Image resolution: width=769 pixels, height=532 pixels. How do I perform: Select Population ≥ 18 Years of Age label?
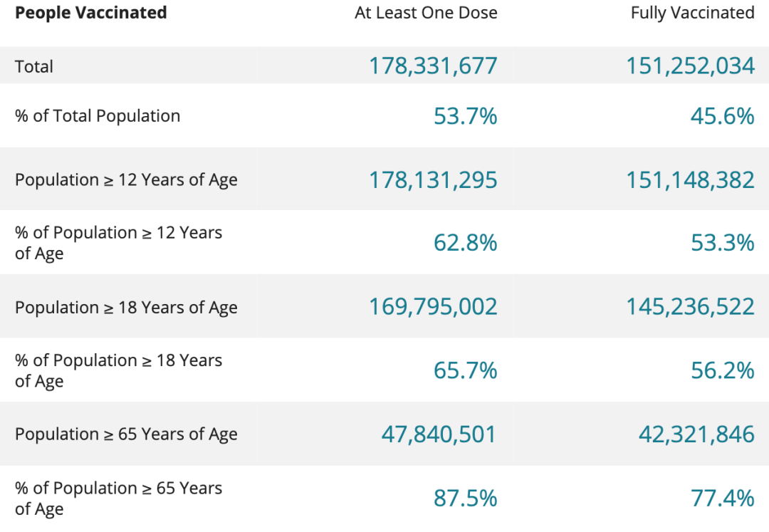tap(126, 308)
